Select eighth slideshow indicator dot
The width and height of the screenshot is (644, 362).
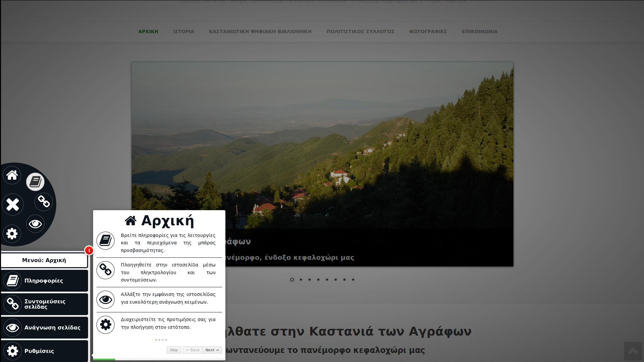pos(353,280)
